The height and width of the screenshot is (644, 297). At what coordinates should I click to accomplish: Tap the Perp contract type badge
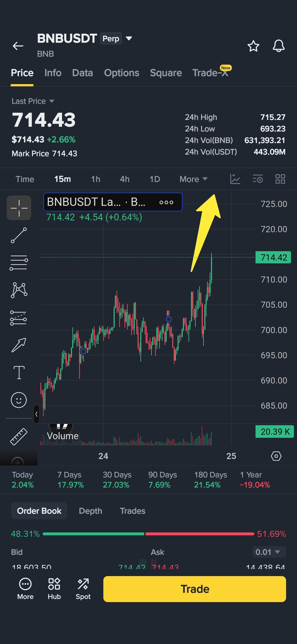pos(111,39)
